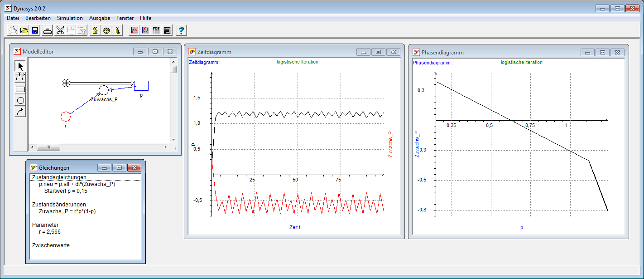Click the New model toolbar icon
The image size is (644, 279).
coord(13,30)
